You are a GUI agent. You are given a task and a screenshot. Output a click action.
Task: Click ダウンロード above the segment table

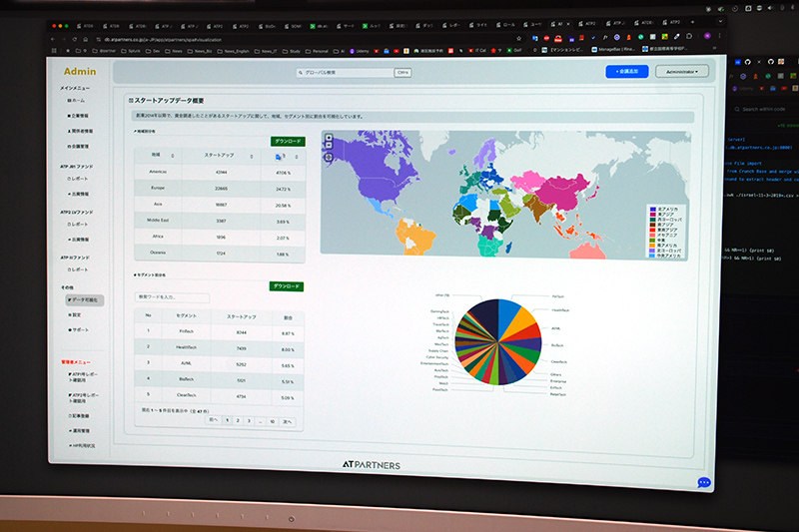287,286
